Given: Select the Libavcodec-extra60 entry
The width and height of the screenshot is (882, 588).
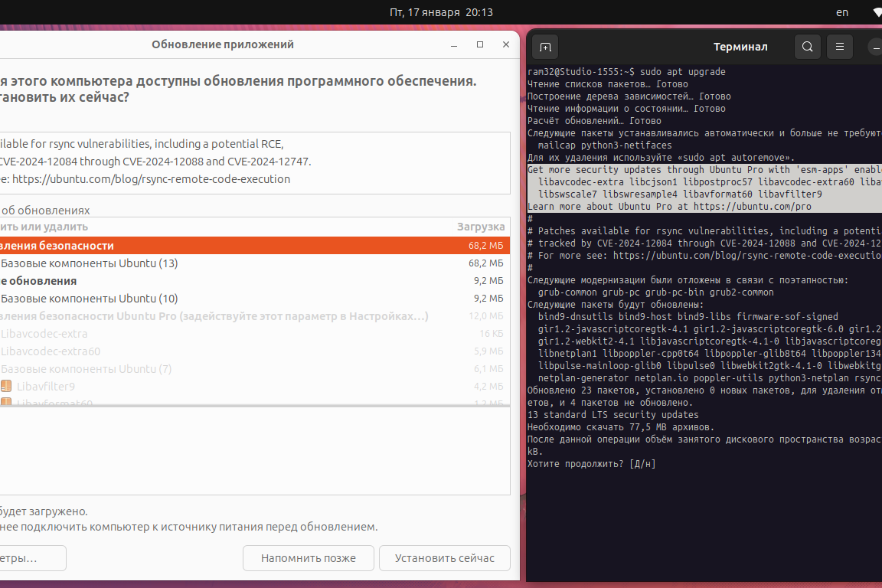Looking at the screenshot, I should [x=51, y=351].
